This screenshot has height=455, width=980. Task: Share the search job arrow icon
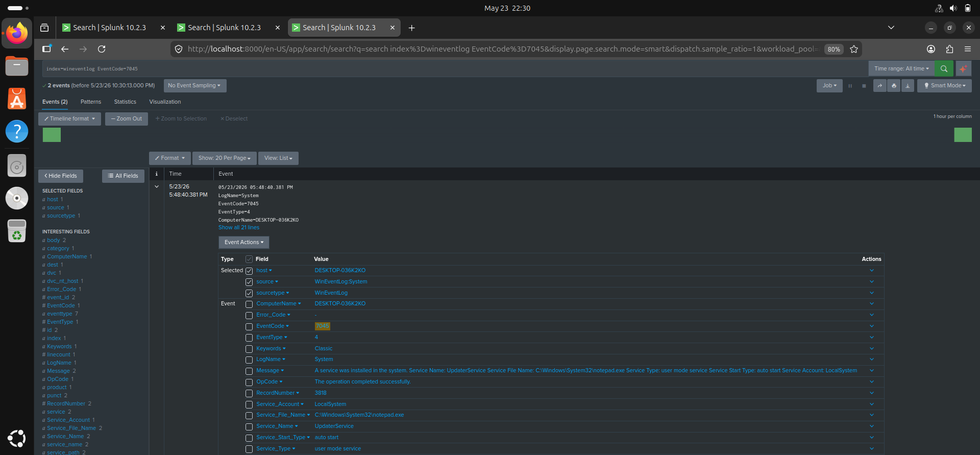879,86
